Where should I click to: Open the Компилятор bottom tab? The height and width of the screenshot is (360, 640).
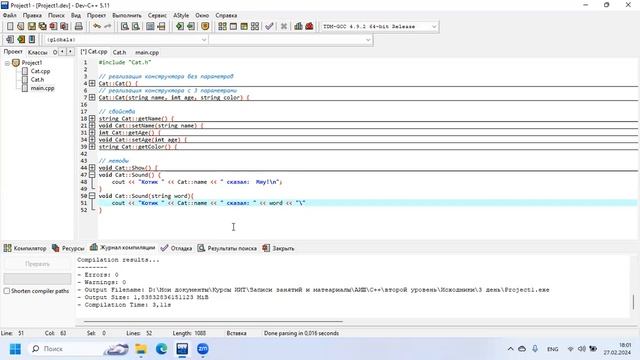25,248
